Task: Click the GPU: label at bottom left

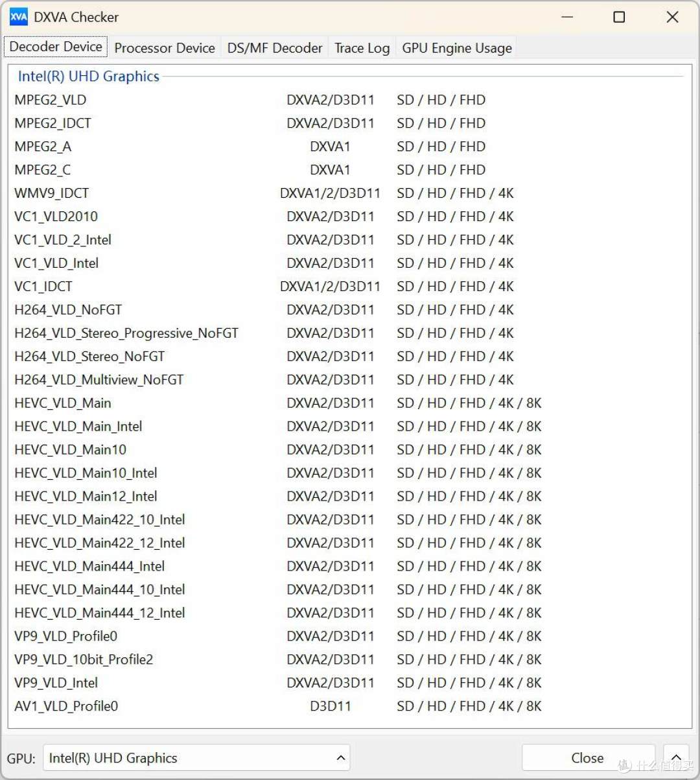Action: point(21,758)
